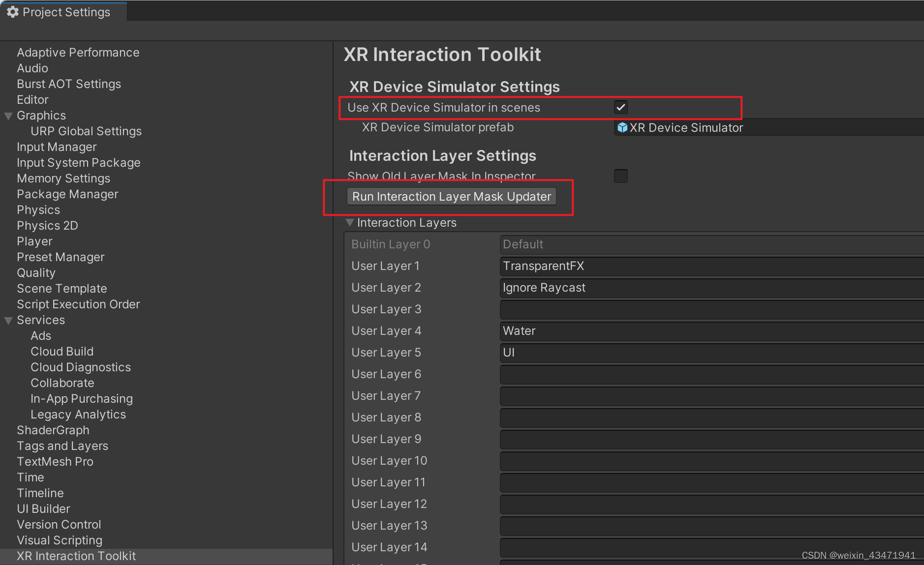
Task: Run Interaction Layer Mask Updater button
Action: click(x=452, y=197)
